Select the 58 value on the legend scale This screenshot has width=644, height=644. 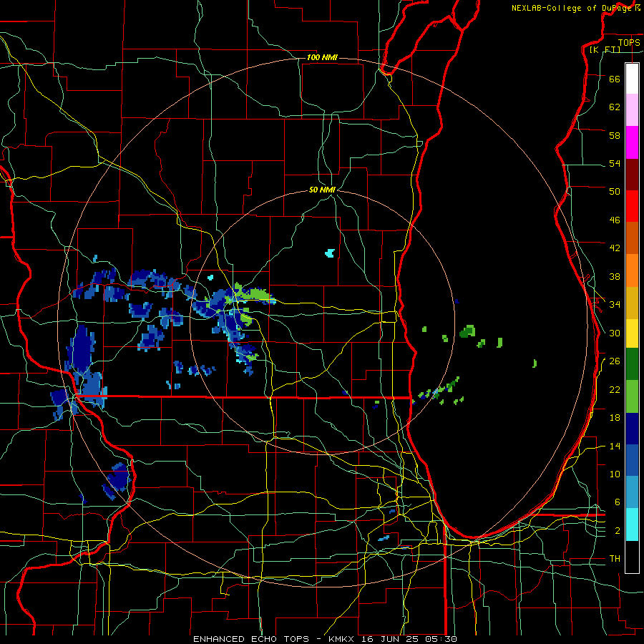point(615,135)
